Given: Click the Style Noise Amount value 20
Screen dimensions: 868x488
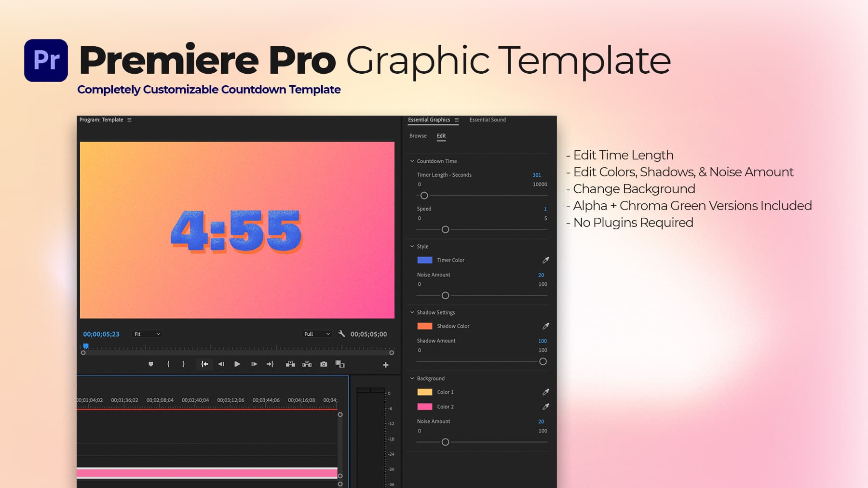Looking at the screenshot, I should [541, 275].
